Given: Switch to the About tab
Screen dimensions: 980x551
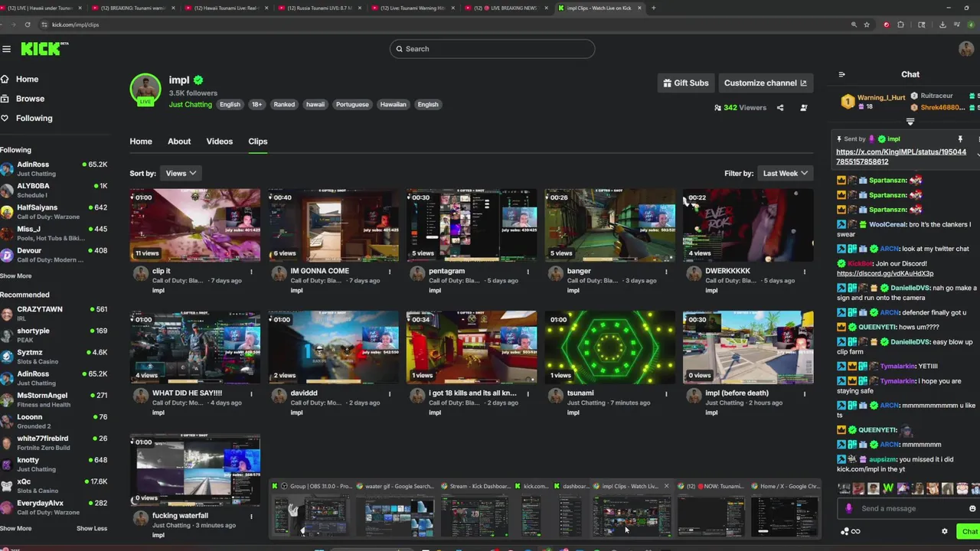Looking at the screenshot, I should tap(179, 142).
